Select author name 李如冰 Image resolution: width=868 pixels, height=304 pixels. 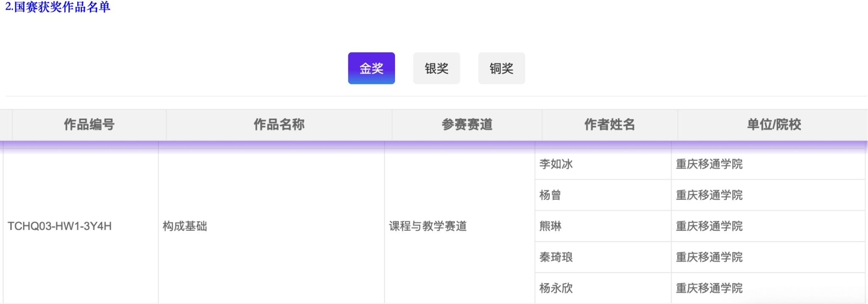click(556, 164)
